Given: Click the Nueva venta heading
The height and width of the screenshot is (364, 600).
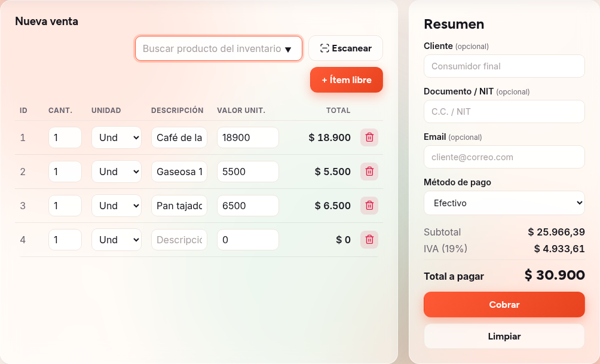Looking at the screenshot, I should (47, 22).
